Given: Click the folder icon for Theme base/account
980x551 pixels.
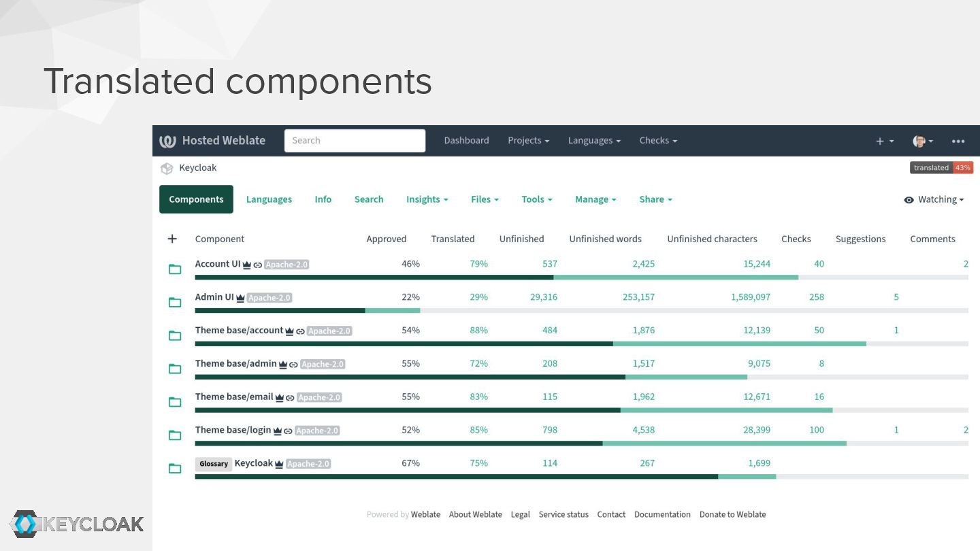Looking at the screenshot, I should pyautogui.click(x=175, y=335).
